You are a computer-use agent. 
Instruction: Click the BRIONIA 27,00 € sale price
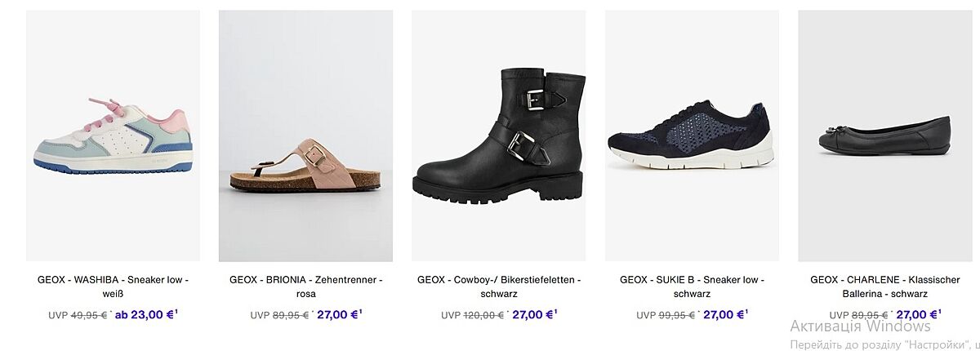point(336,314)
